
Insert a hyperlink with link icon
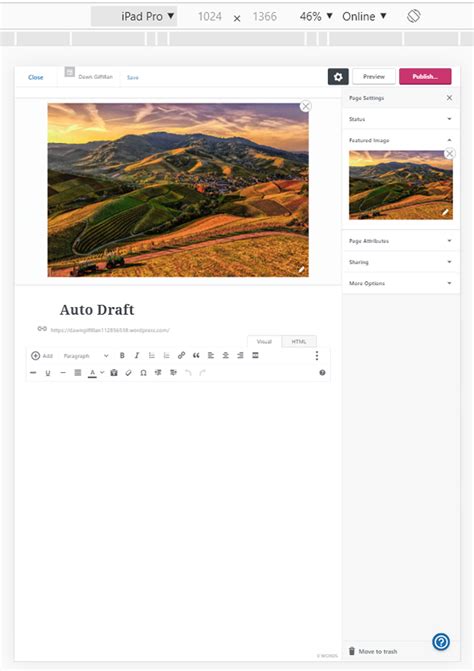(x=181, y=356)
